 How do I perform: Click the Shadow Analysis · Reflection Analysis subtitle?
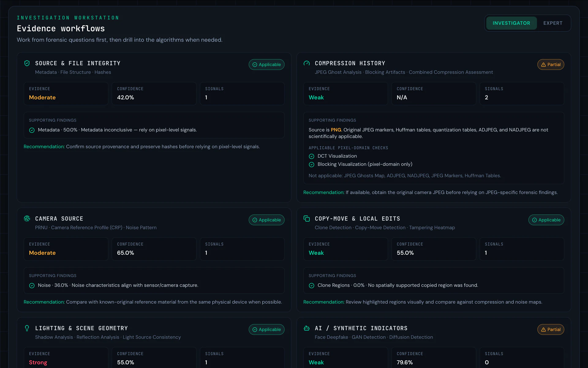click(108, 337)
